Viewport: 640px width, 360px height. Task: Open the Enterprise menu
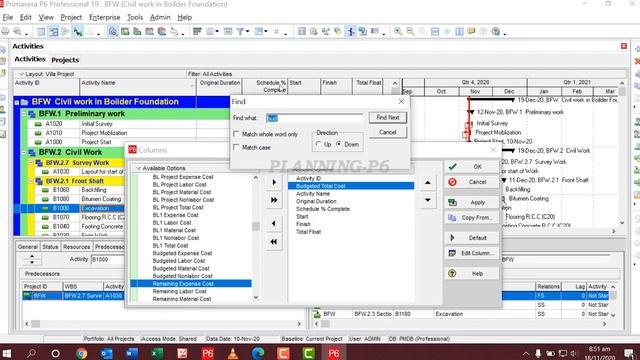point(104,18)
